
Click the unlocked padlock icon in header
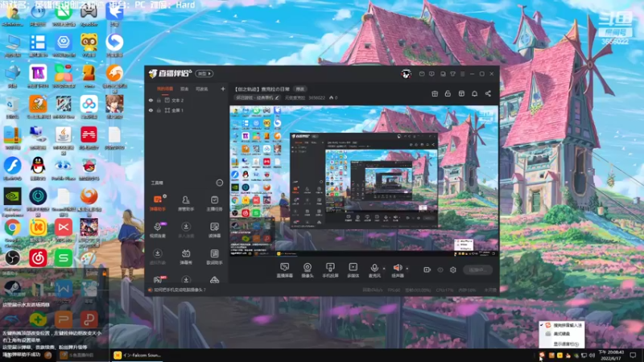coord(448,93)
